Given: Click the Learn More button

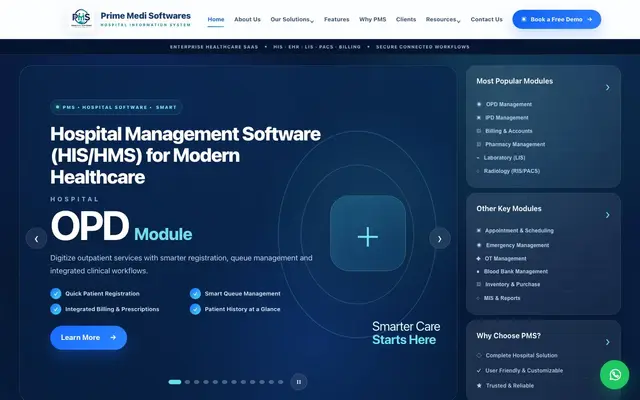Looking at the screenshot, I should pyautogui.click(x=89, y=338).
